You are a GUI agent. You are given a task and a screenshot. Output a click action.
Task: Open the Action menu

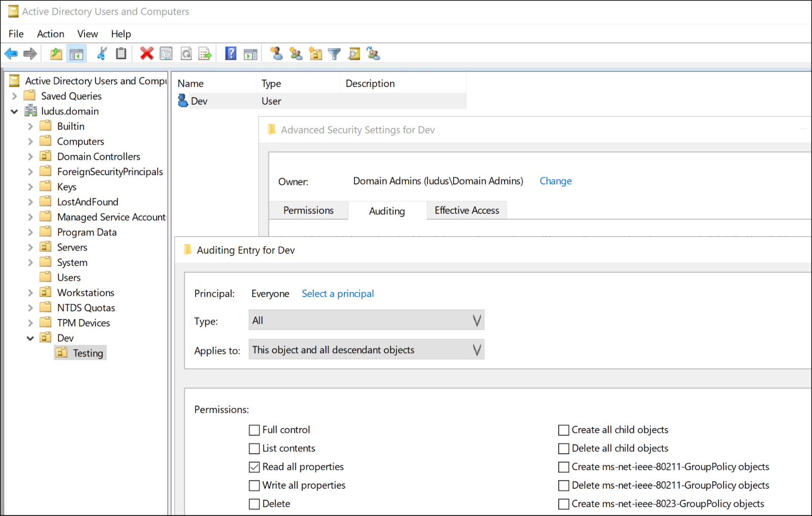[51, 34]
